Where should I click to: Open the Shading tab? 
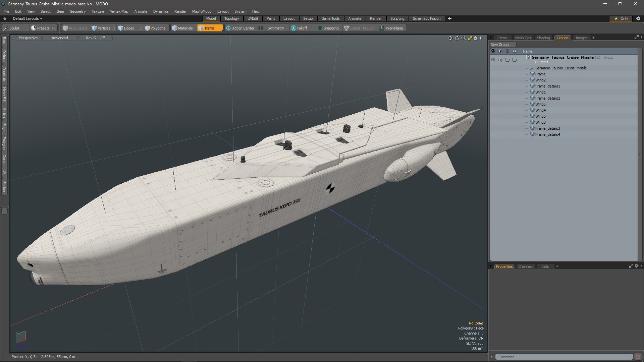[x=543, y=38]
